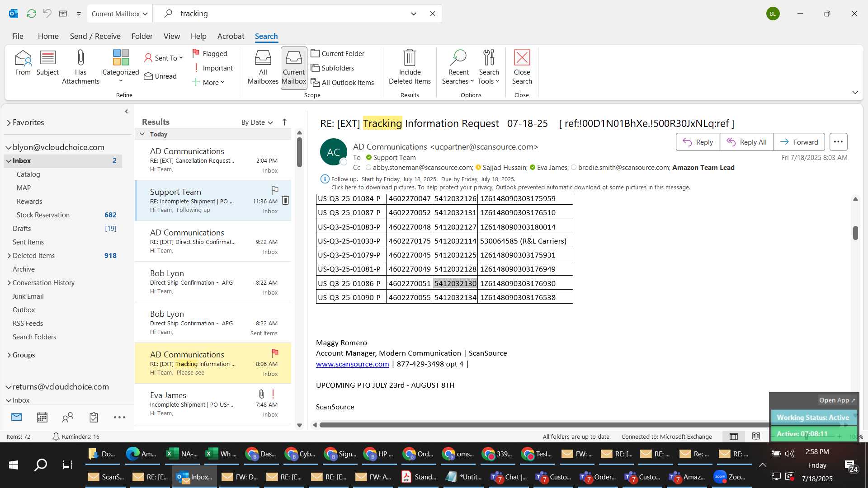Click Send/Receive All Folders icon
Screen dimensions: 868x488
[x=31, y=14]
